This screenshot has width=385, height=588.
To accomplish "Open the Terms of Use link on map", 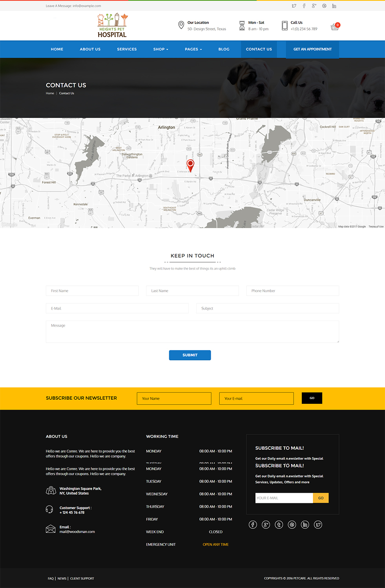I will click(x=376, y=226).
